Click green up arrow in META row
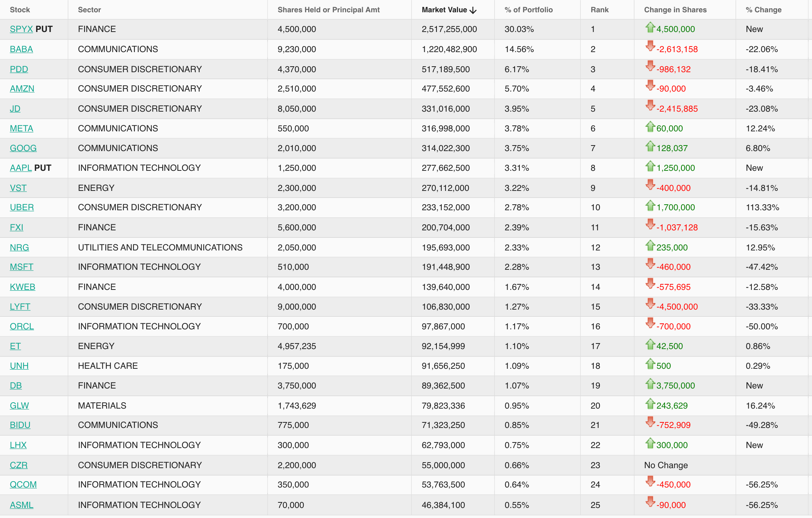This screenshot has width=812, height=518. [650, 127]
